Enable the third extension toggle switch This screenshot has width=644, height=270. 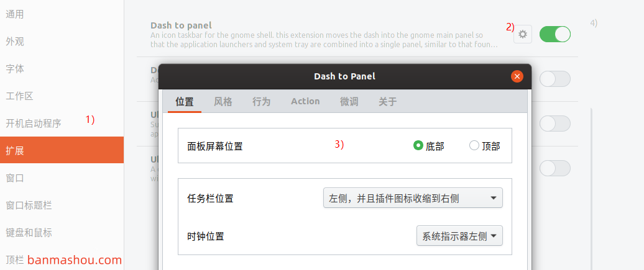coord(555,124)
